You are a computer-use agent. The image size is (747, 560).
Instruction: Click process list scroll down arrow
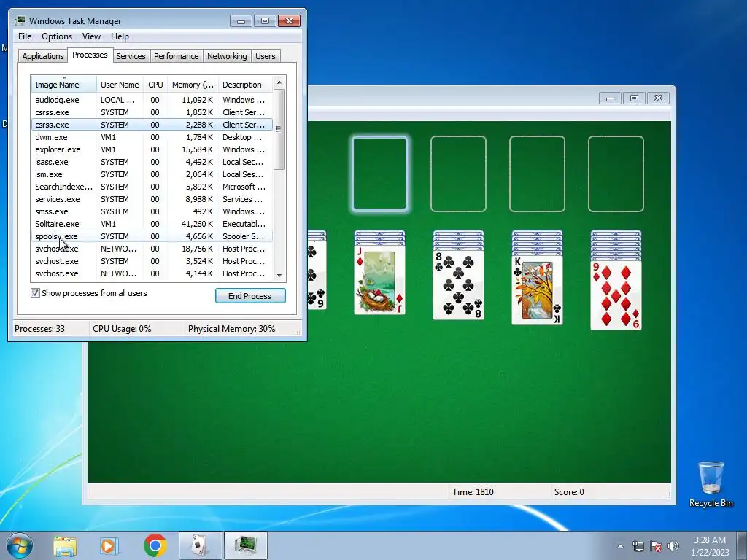tap(279, 275)
